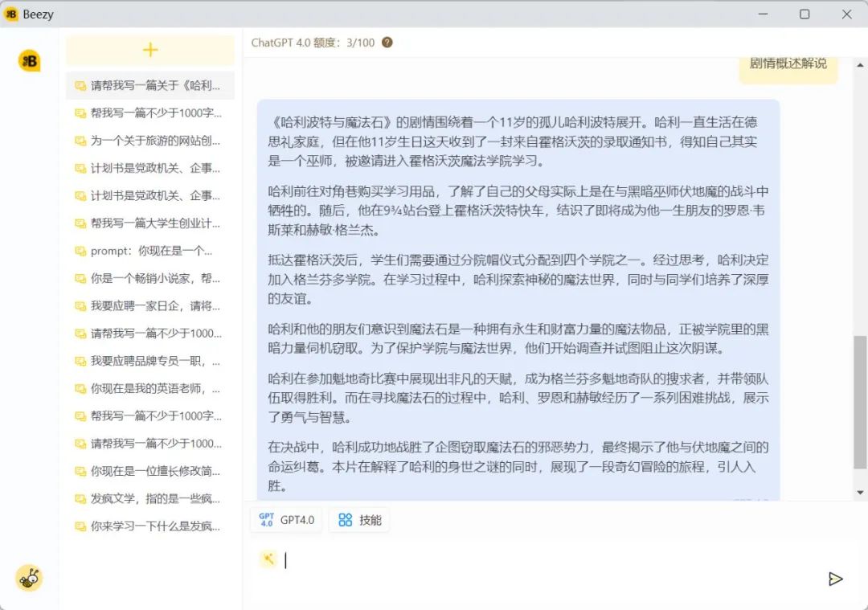This screenshot has width=868, height=610.
Task: Click the Beezy logo in left sidebar
Action: [x=30, y=61]
